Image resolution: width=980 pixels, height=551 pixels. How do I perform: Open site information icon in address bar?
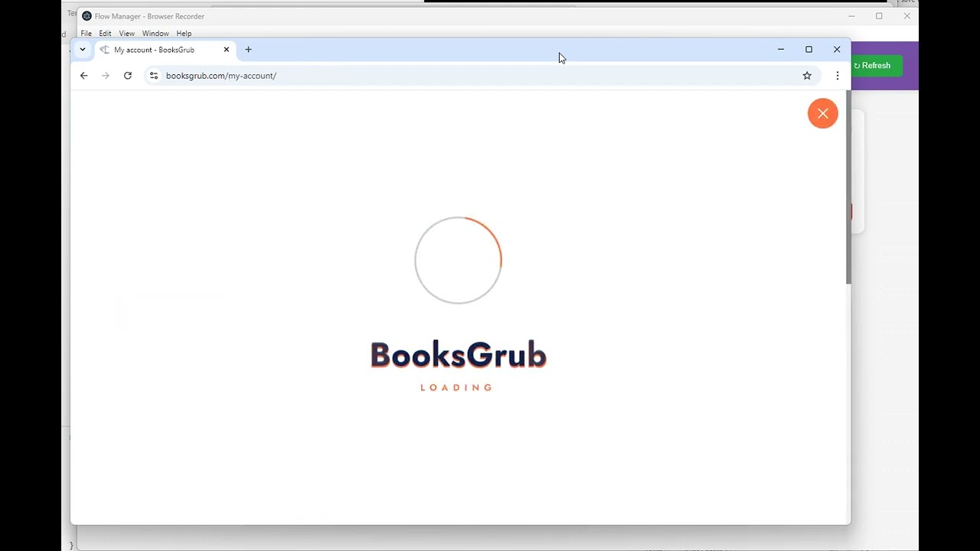pos(154,76)
